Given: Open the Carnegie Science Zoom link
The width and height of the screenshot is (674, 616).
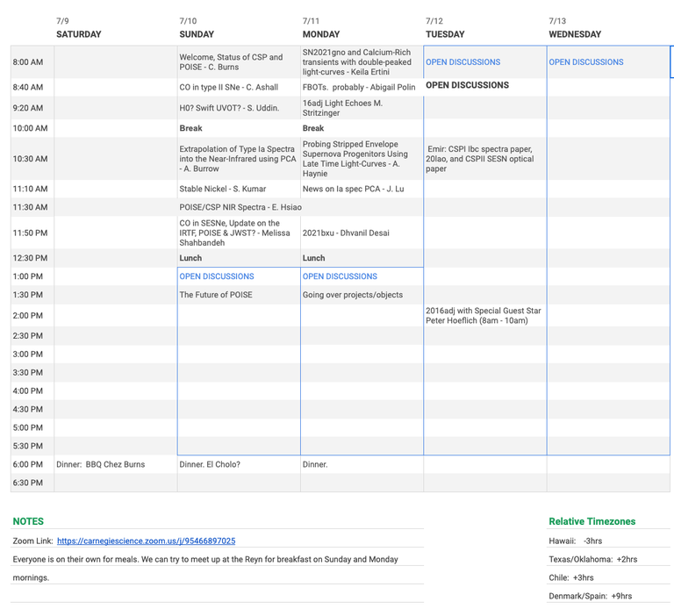Looking at the screenshot, I should click(146, 541).
